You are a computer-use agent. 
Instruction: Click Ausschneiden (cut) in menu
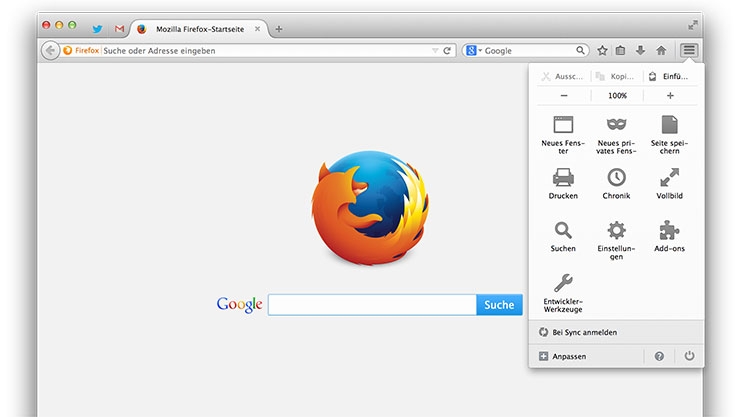tap(563, 76)
